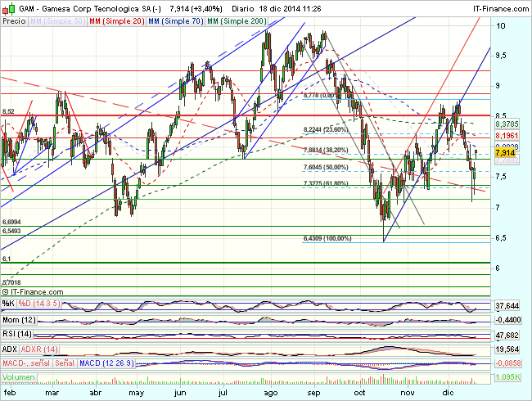The image size is (532, 401).
Task: Select the MM (Simple 20) indicator label
Action: [117, 21]
